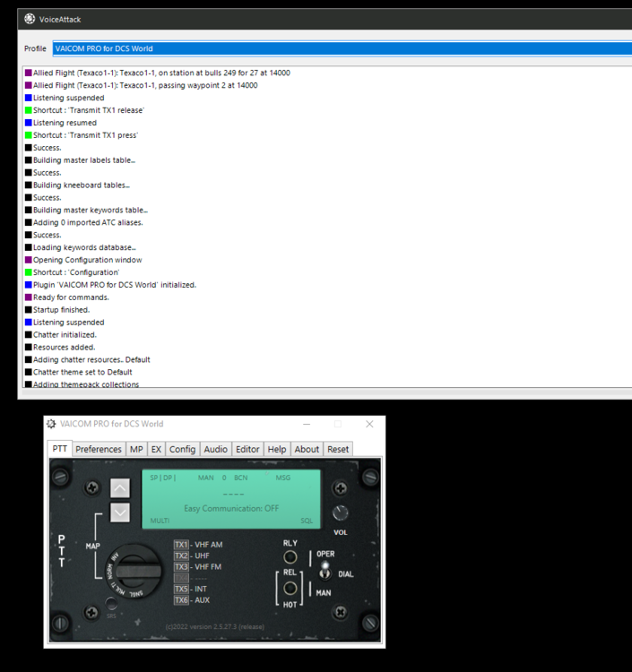Click the MAP rotary selector knob
Viewport: 632px width, 672px height.
click(134, 572)
